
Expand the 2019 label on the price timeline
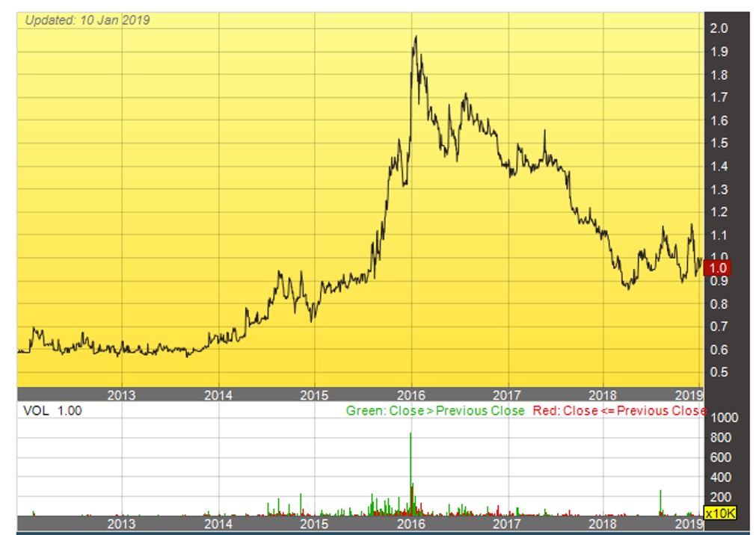(x=689, y=393)
